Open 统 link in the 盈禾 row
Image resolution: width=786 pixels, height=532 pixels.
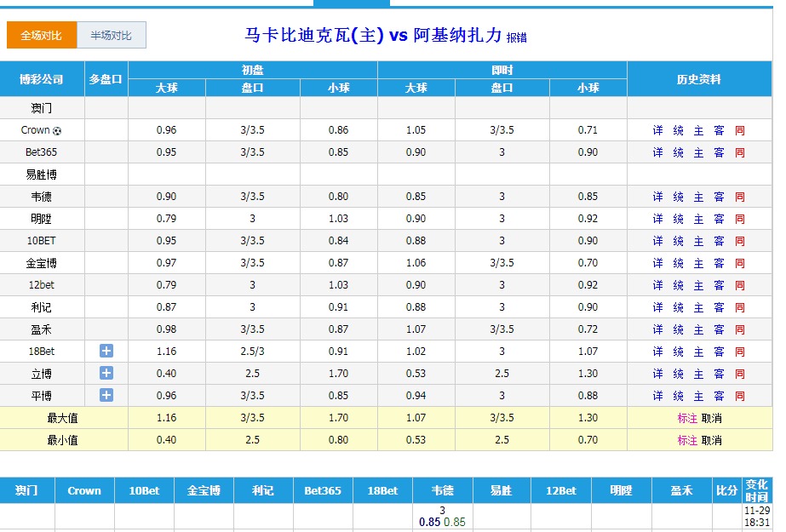pos(678,329)
